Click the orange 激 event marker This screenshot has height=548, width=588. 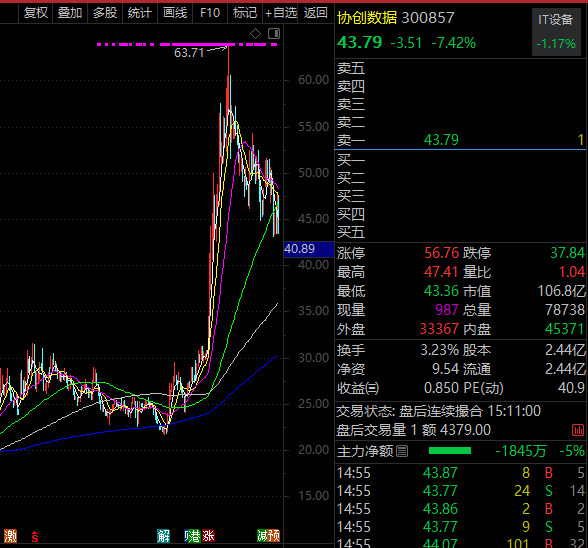point(10,536)
